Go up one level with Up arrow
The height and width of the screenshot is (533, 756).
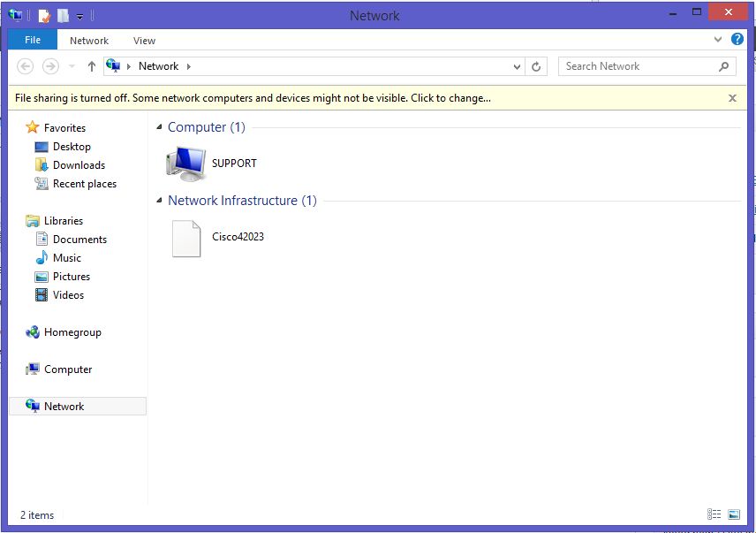[x=92, y=66]
